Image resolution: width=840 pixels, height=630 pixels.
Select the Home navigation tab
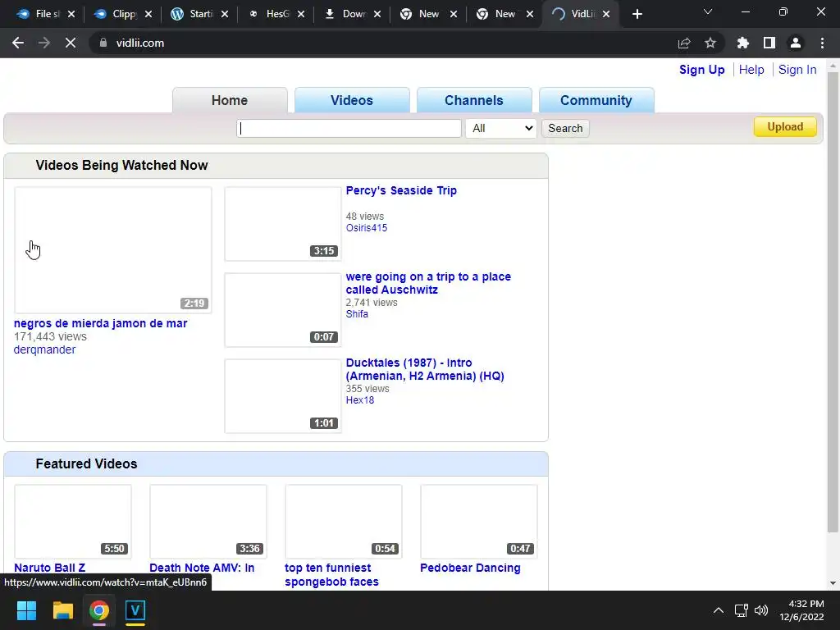[230, 100]
